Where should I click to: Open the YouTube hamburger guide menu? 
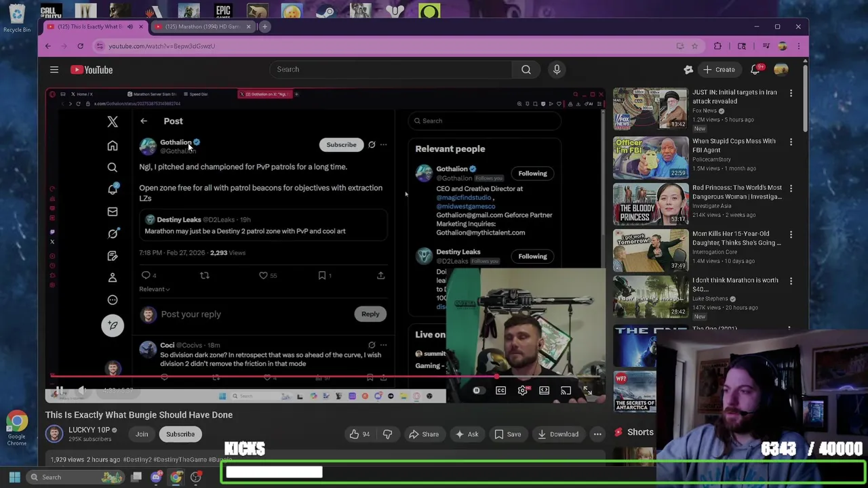[x=54, y=69]
